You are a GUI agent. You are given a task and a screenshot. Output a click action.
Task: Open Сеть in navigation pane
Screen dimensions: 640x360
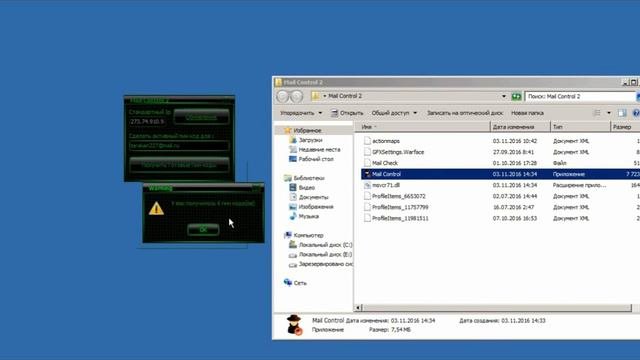[x=300, y=283]
